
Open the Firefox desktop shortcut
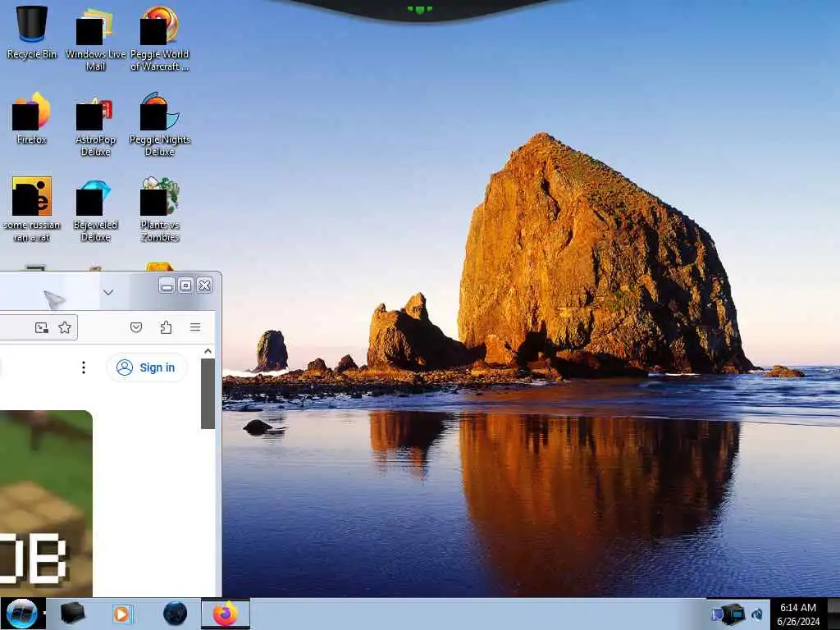click(32, 118)
